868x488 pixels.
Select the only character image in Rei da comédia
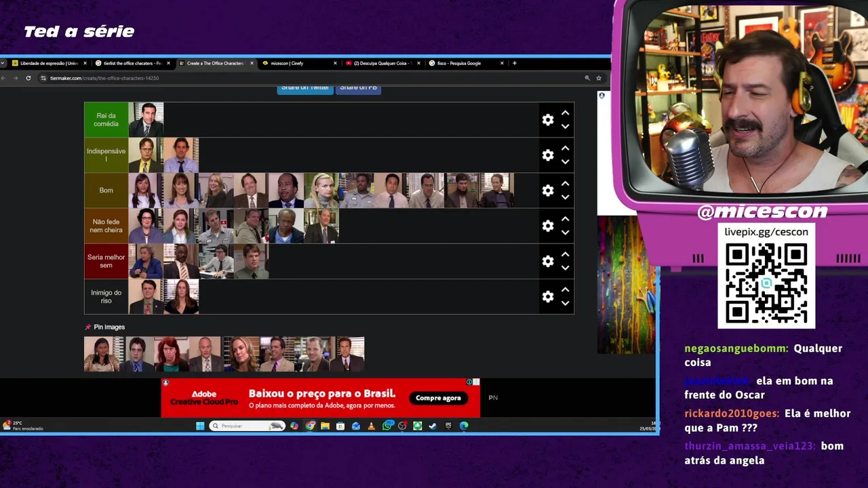click(146, 120)
